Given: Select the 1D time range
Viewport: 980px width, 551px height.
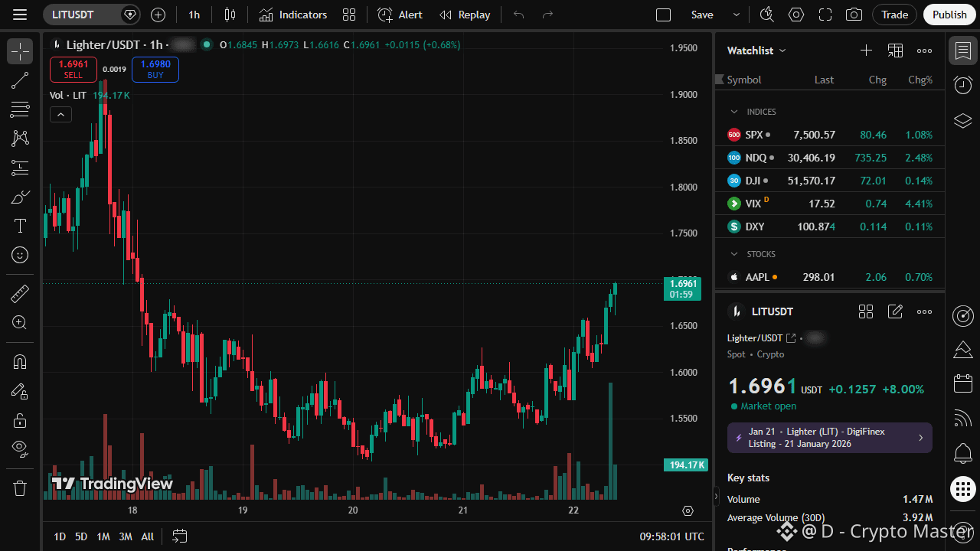Looking at the screenshot, I should click(x=60, y=536).
